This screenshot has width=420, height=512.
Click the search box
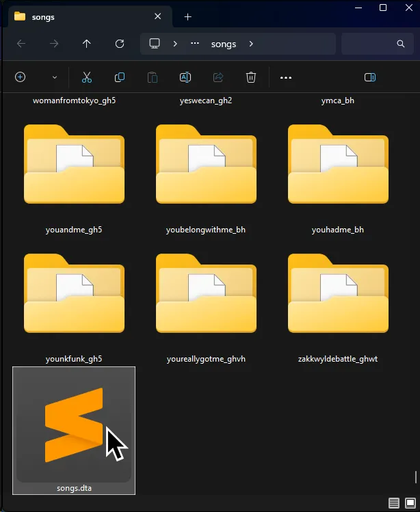tap(378, 44)
